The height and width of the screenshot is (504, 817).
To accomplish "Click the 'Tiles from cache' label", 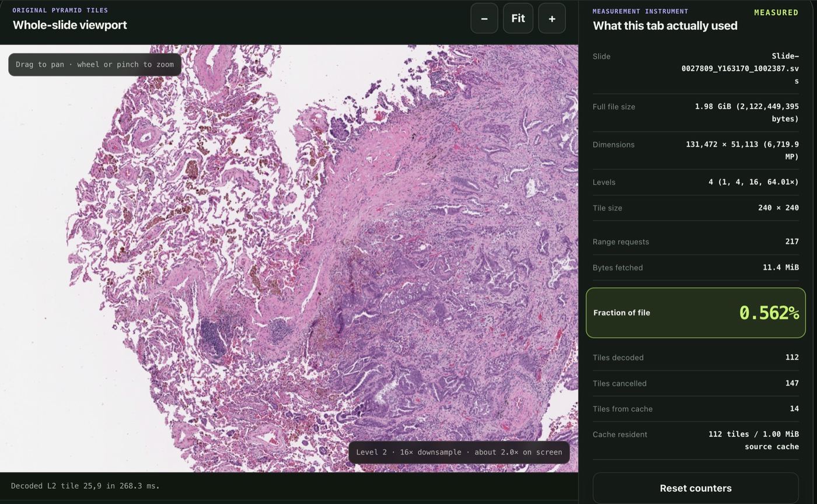I will [622, 409].
